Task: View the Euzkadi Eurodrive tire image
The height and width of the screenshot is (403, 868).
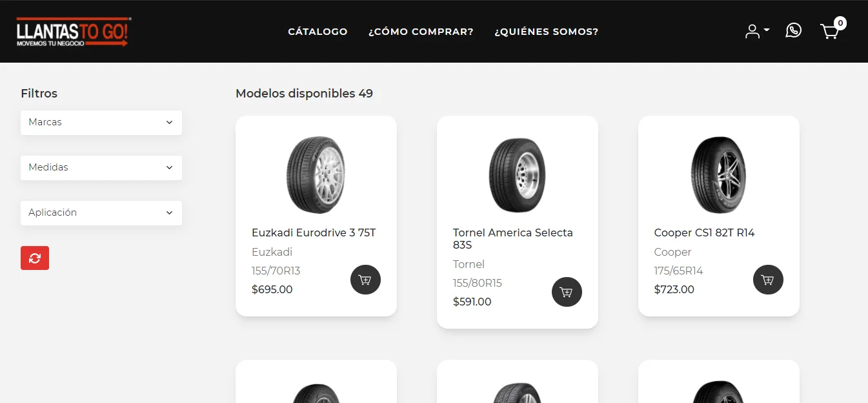Action: coord(316,174)
